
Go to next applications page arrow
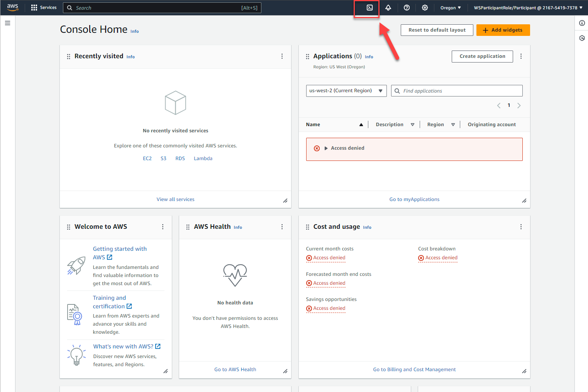pos(519,106)
